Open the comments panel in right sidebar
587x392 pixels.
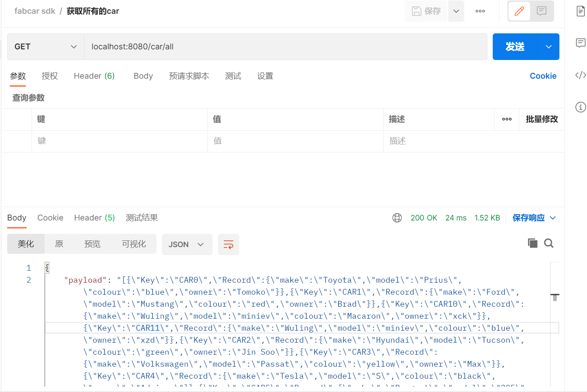pos(581,43)
